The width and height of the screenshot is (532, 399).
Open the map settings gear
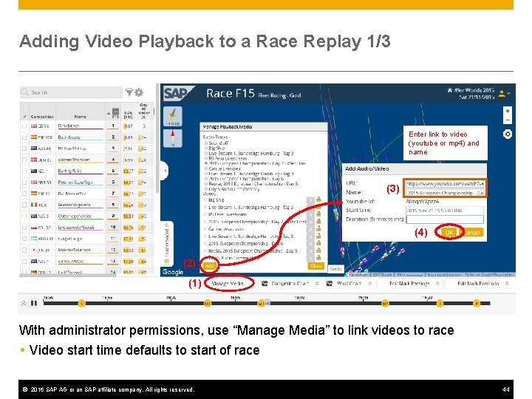tap(507, 134)
